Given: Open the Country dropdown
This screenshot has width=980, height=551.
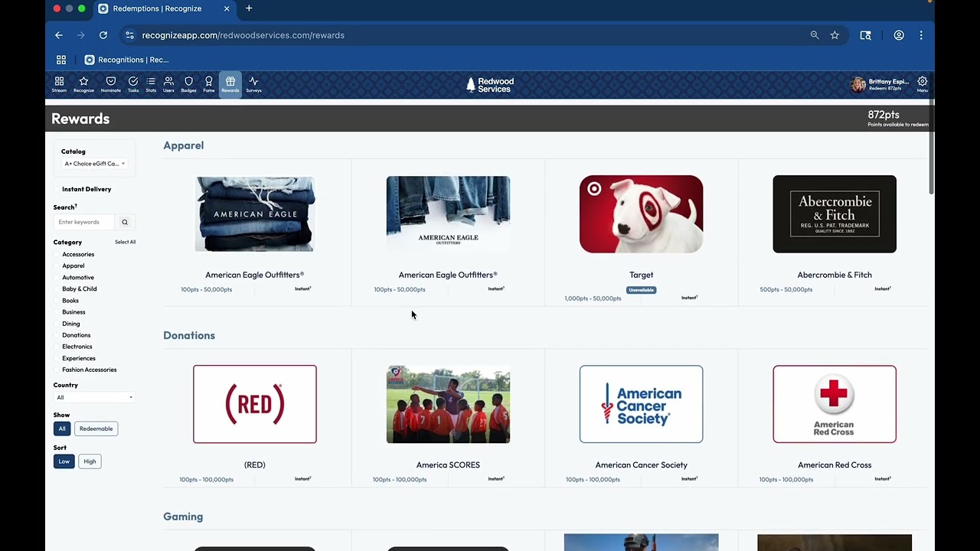Looking at the screenshot, I should 94,397.
